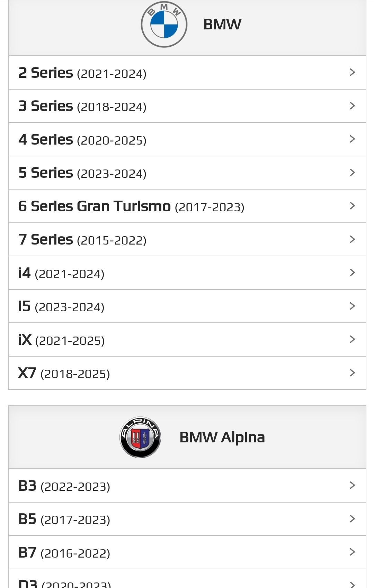Select Alpina B3 (2022-2023)

(x=187, y=486)
